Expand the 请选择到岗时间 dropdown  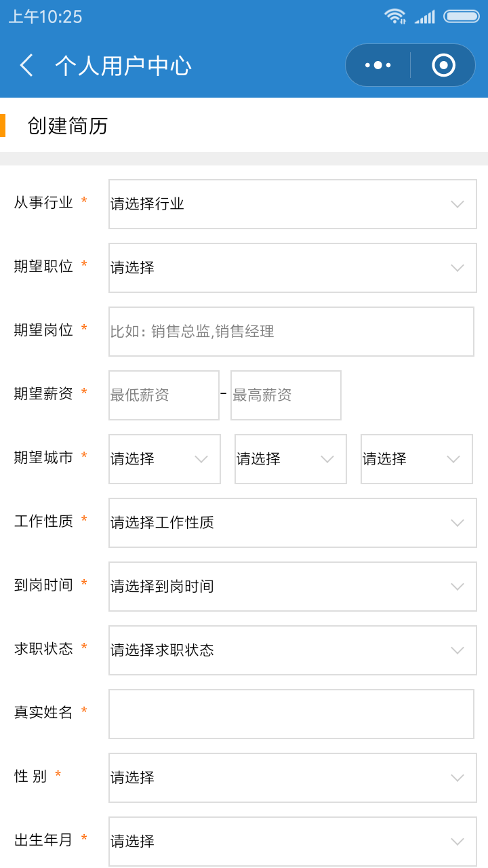click(293, 587)
